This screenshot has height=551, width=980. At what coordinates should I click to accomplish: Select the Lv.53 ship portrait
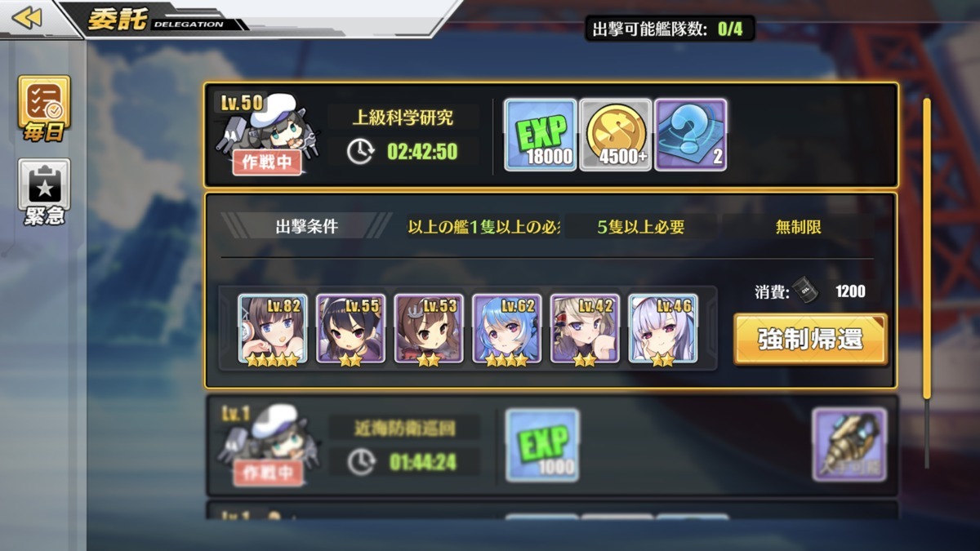pyautogui.click(x=429, y=329)
